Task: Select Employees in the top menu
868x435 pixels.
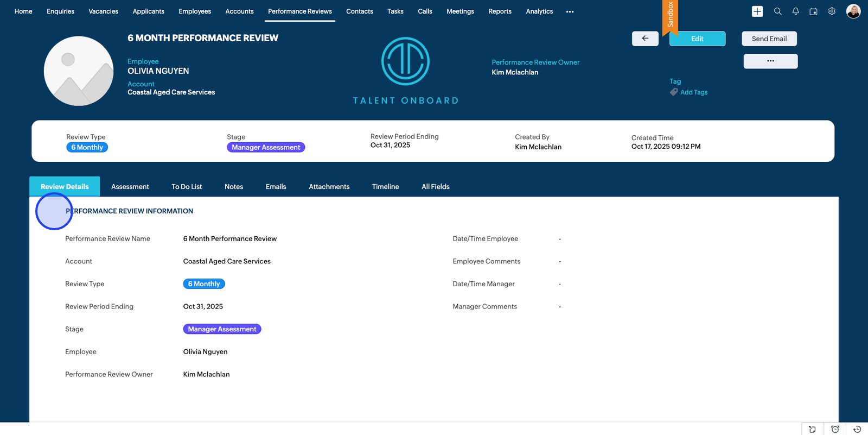Action: coord(195,11)
